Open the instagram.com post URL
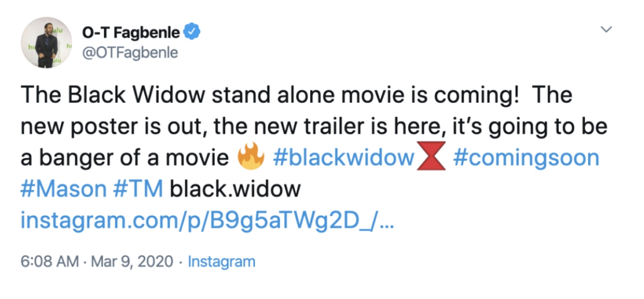 [208, 221]
